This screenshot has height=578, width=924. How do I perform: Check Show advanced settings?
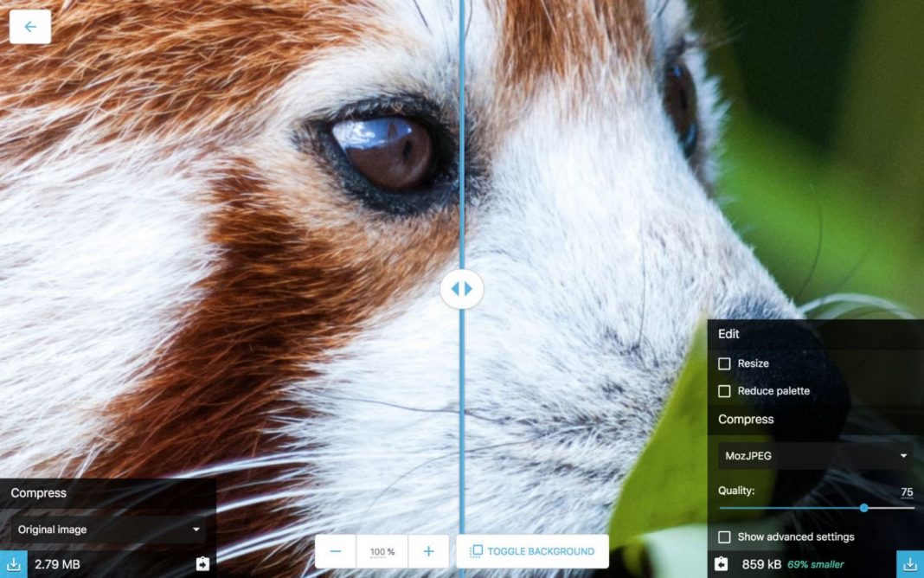[725, 536]
